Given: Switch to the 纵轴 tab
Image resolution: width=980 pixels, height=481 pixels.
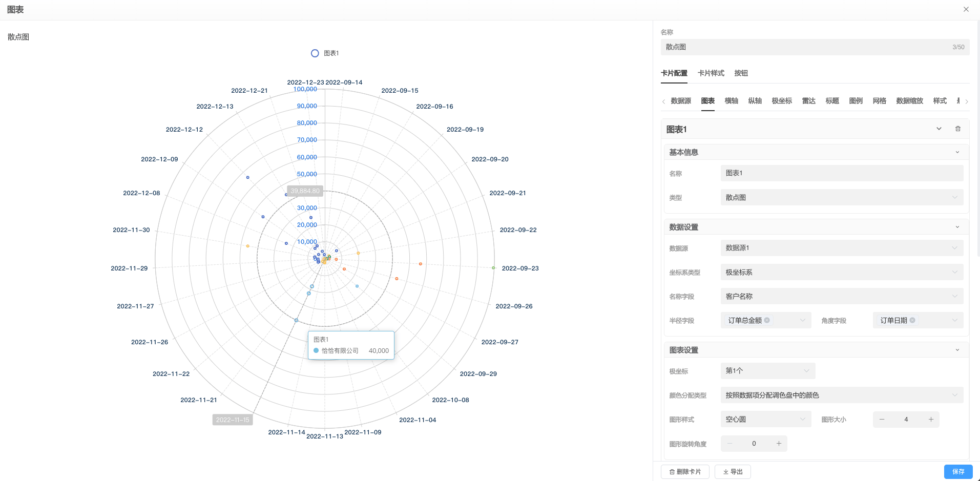Looking at the screenshot, I should point(755,101).
